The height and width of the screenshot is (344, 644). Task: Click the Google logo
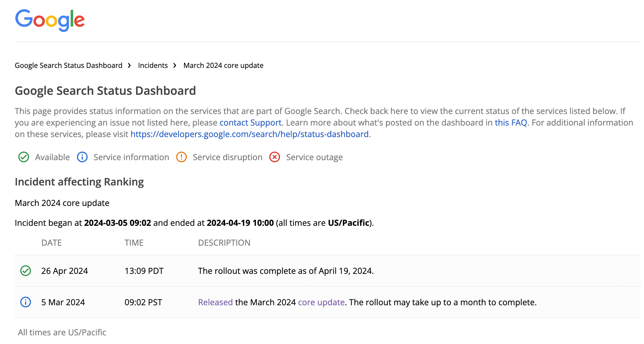(x=50, y=20)
